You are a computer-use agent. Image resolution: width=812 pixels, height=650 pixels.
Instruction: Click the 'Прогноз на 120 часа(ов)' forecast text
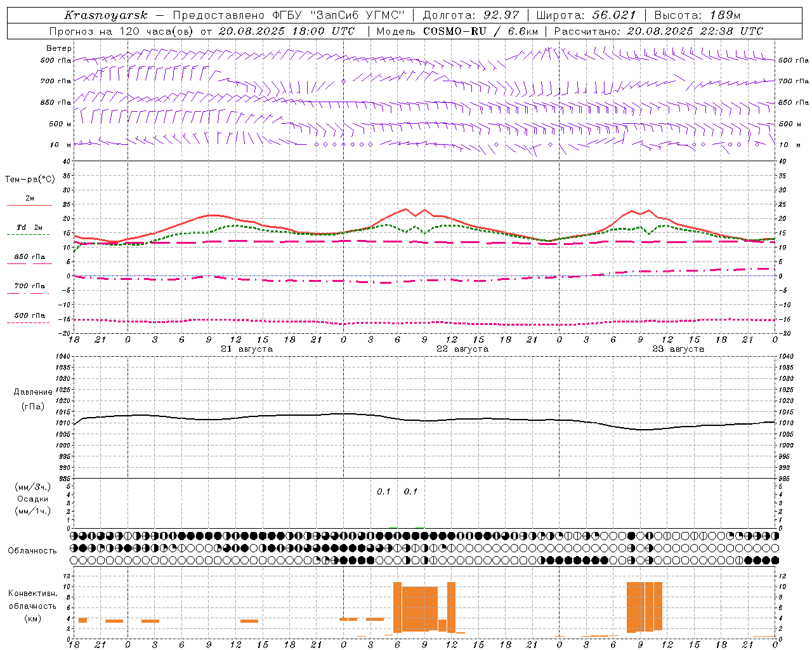click(122, 31)
